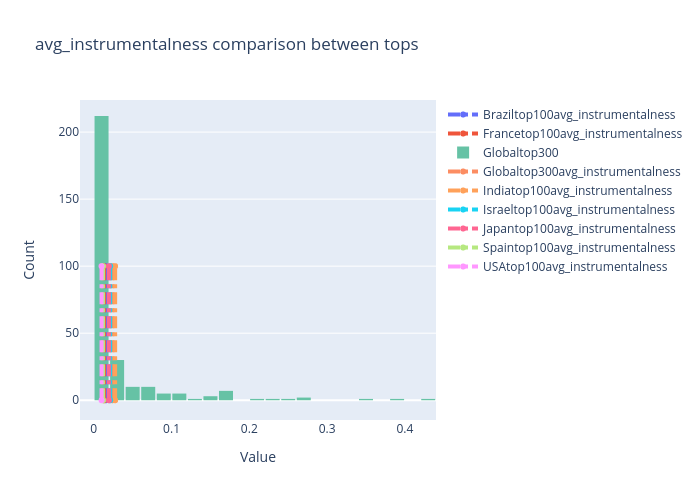The height and width of the screenshot is (500, 700).
Task: Click the Spaintop100 legend line marker
Action: pyautogui.click(x=463, y=248)
